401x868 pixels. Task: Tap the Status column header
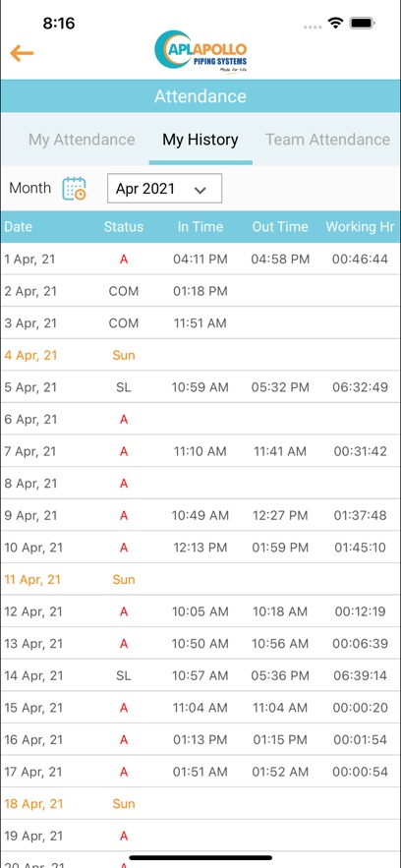point(123,226)
